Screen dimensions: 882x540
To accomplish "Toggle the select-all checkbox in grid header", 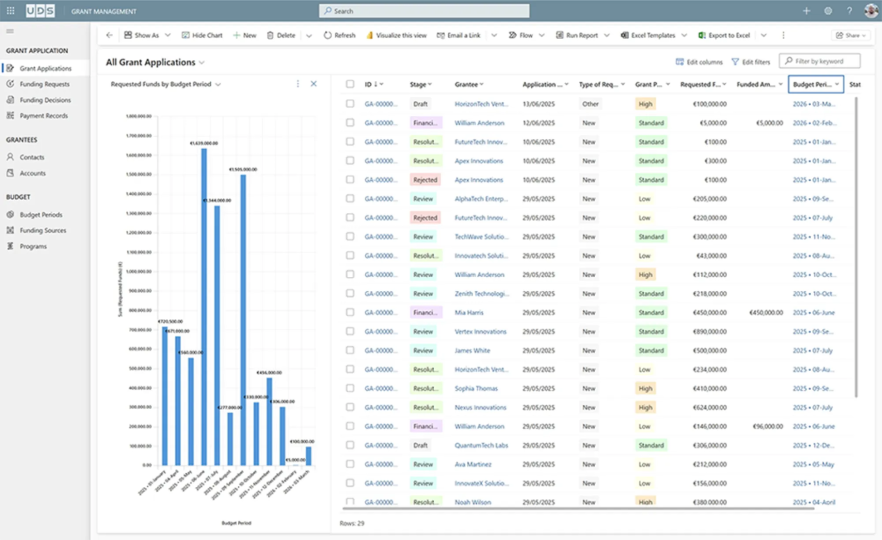I will point(350,84).
